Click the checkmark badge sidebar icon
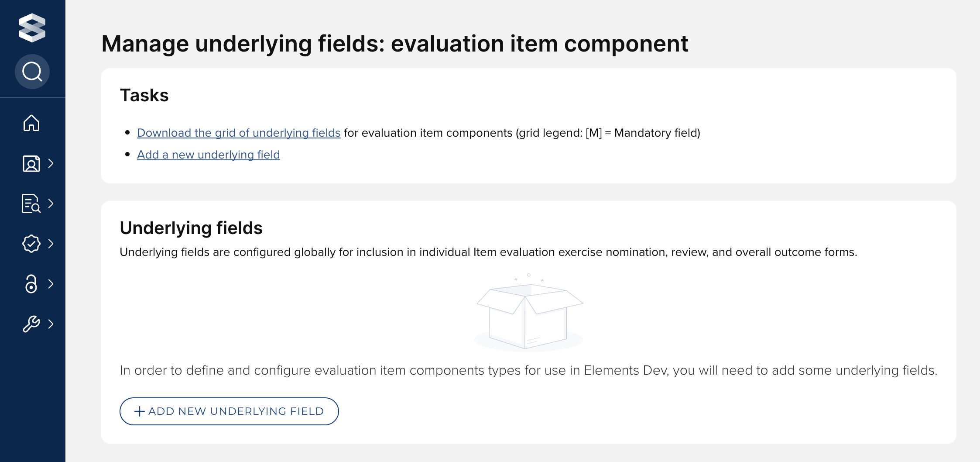Screen dimensions: 980x462 pyautogui.click(x=31, y=244)
